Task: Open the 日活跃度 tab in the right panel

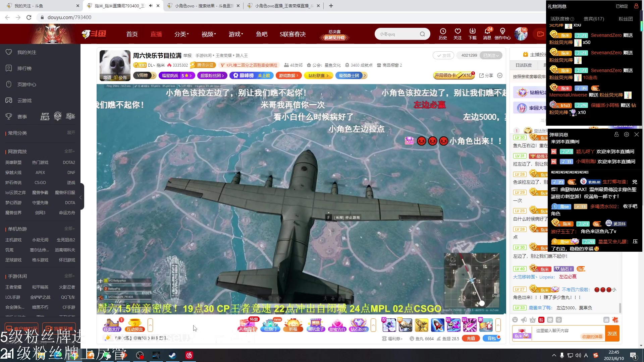Action: pos(524,65)
